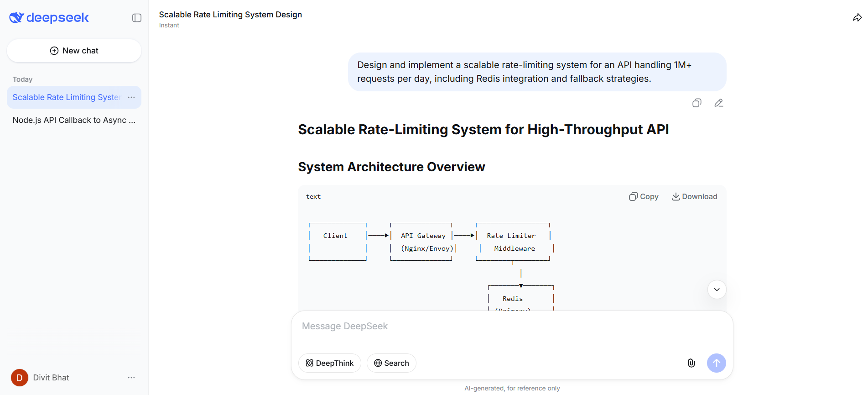Open options for Scalable Rate Limiting chat
The image size is (868, 395).
(x=131, y=97)
